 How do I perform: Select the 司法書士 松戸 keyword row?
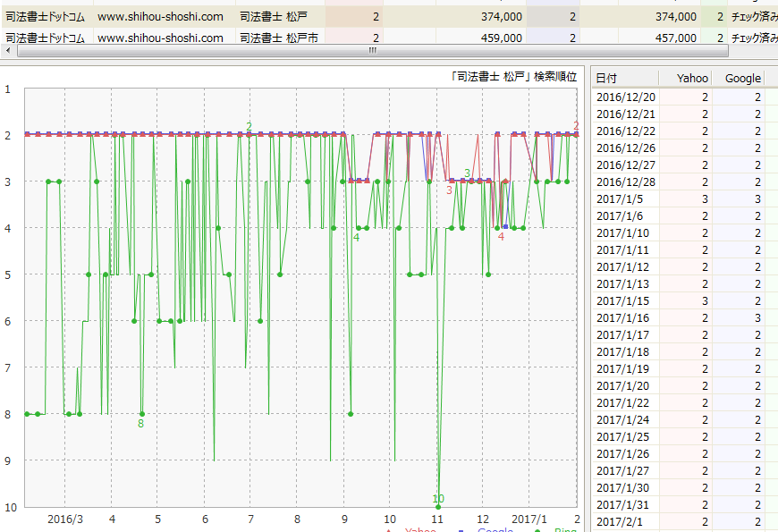pyautogui.click(x=389, y=17)
